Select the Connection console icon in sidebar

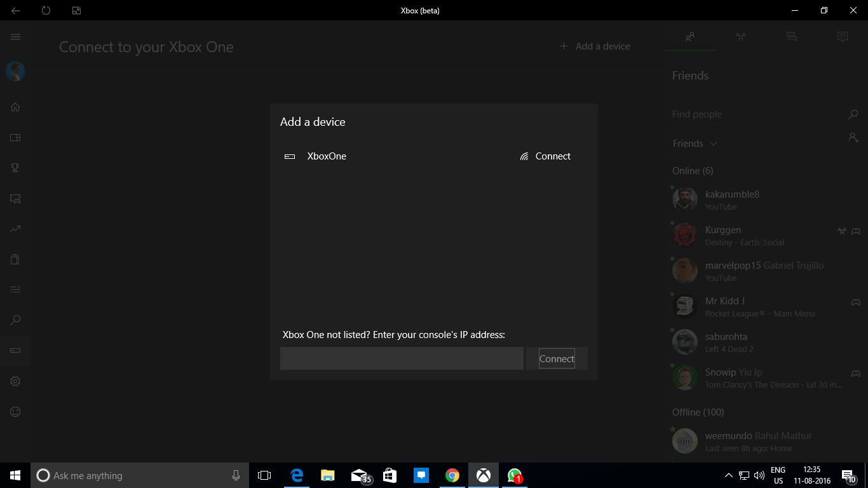15,351
